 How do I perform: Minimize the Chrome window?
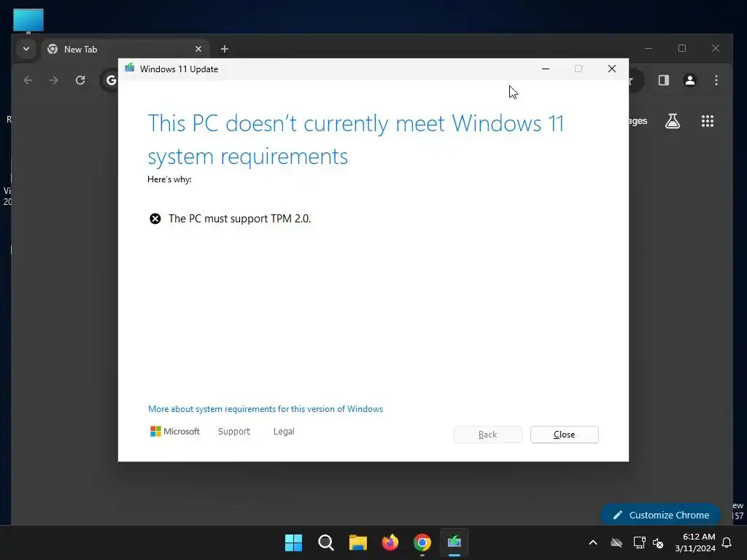[649, 48]
